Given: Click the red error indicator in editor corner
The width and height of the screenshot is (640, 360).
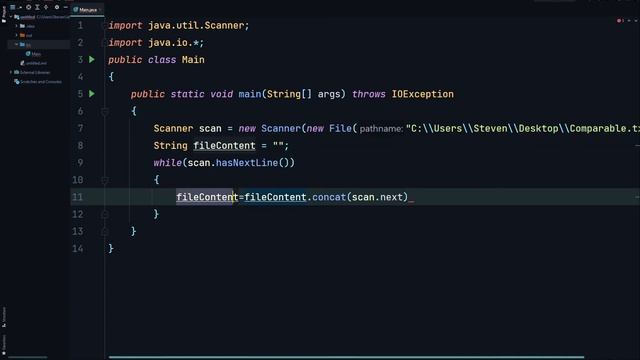Looking at the screenshot, I should click(x=620, y=20).
